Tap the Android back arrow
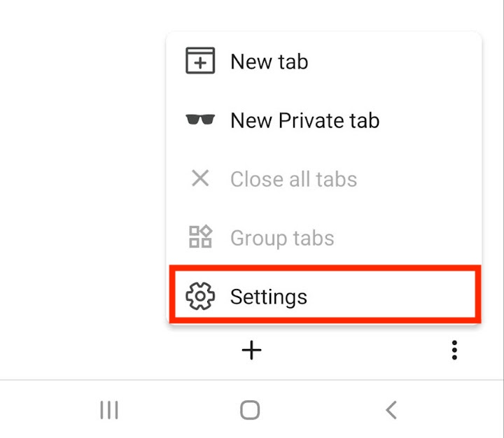The width and height of the screenshot is (504, 438). tap(391, 410)
